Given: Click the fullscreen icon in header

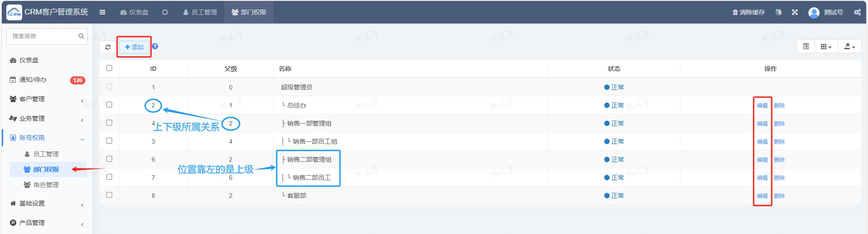Looking at the screenshot, I should pos(795,12).
